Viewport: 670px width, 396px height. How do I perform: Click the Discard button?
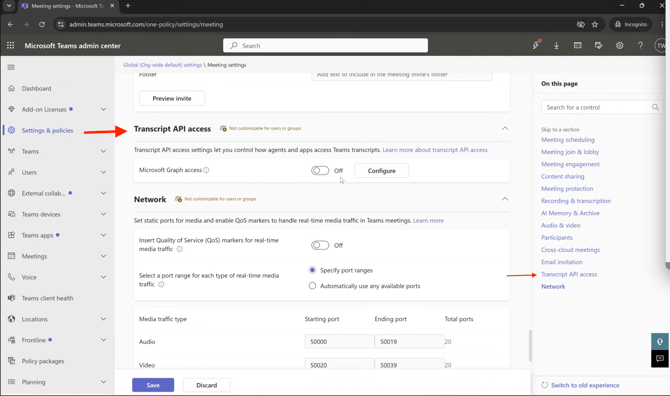207,385
